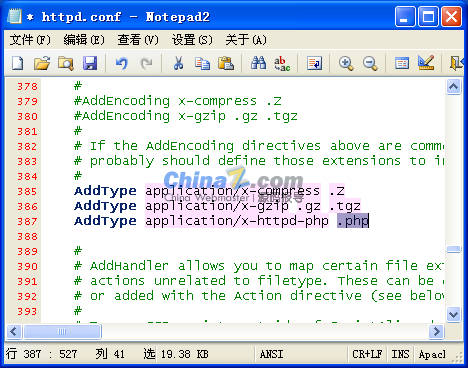Click the vertical scrollbar down arrow
Viewport: 468px width, 368px height.
click(x=454, y=314)
